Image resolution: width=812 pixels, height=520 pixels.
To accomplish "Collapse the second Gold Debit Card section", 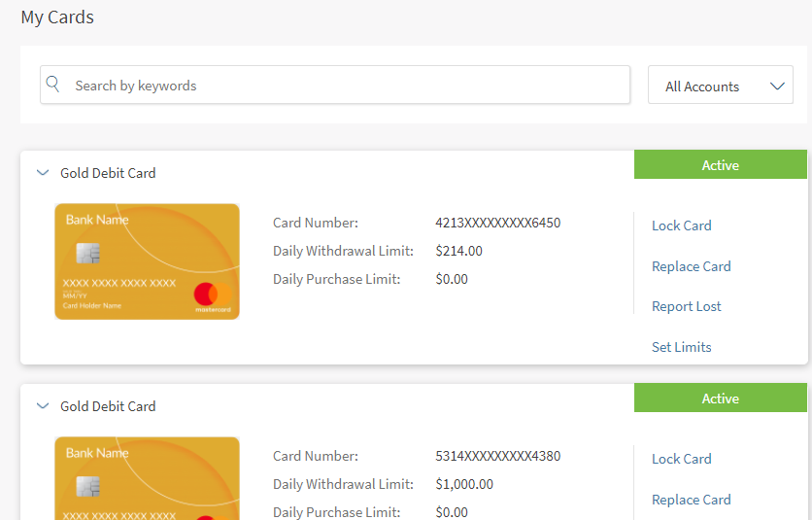I will 42,406.
